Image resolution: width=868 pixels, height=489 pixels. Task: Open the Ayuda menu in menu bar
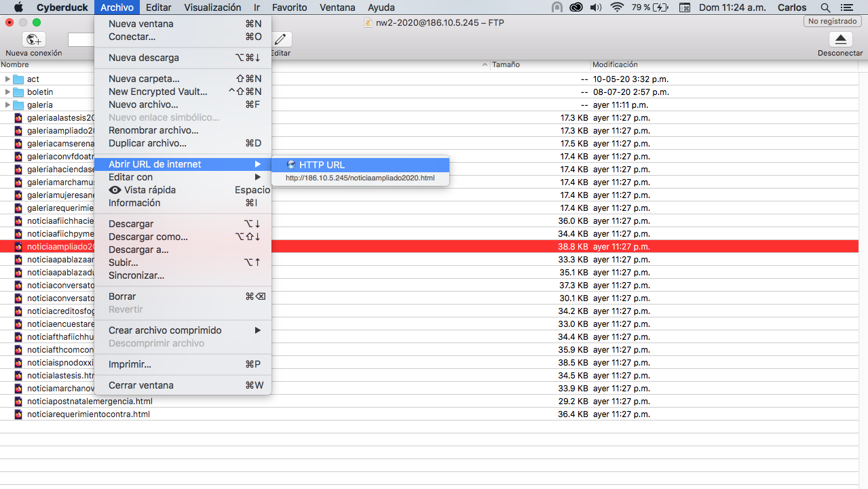pos(381,7)
